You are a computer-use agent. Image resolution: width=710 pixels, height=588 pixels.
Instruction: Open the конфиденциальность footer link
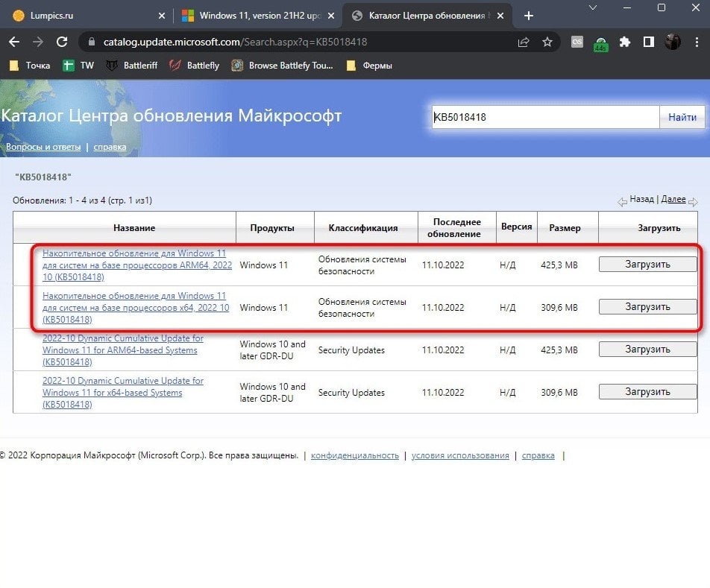[354, 455]
